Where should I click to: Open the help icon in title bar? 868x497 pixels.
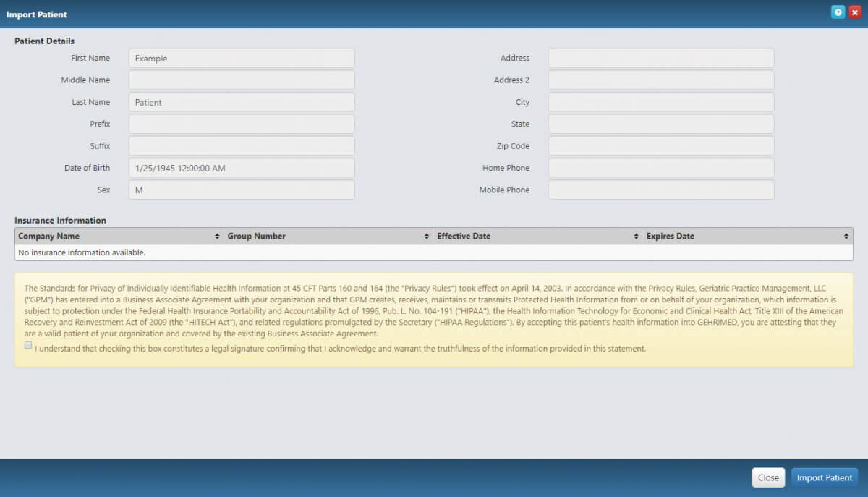[838, 12]
